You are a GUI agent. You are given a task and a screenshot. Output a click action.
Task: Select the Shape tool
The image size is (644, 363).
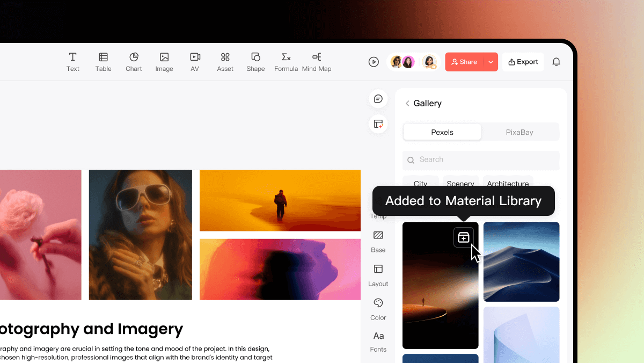(255, 62)
